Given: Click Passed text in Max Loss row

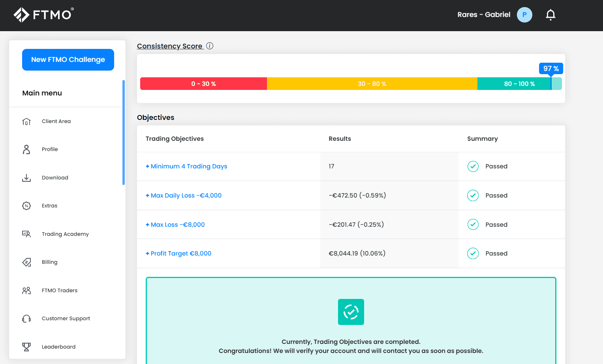Looking at the screenshot, I should [x=496, y=225].
